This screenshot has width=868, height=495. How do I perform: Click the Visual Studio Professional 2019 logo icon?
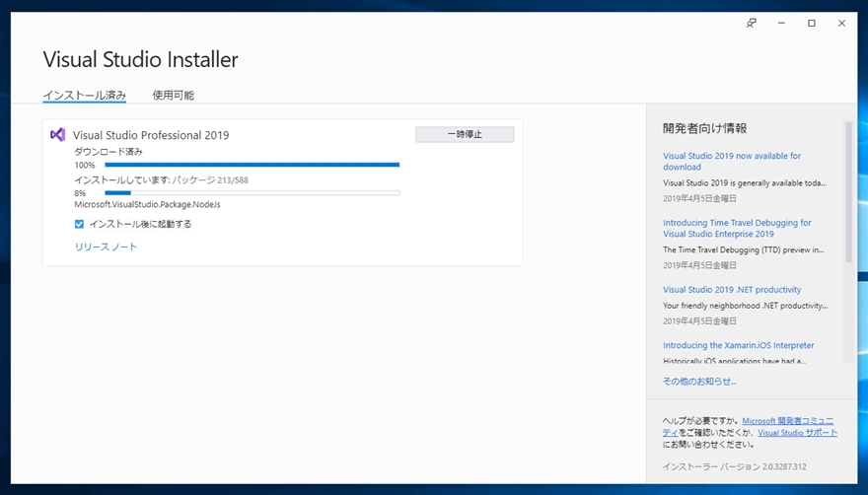click(58, 134)
